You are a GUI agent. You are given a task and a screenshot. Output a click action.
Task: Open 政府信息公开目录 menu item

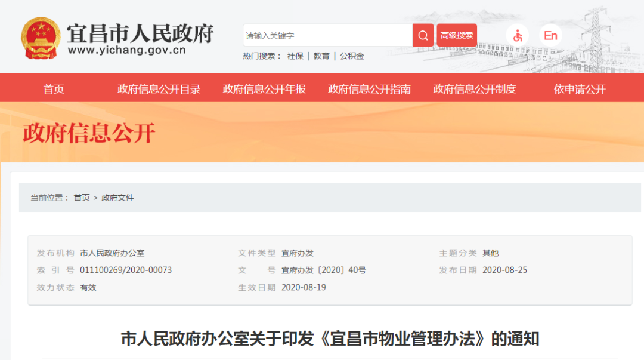click(x=159, y=89)
